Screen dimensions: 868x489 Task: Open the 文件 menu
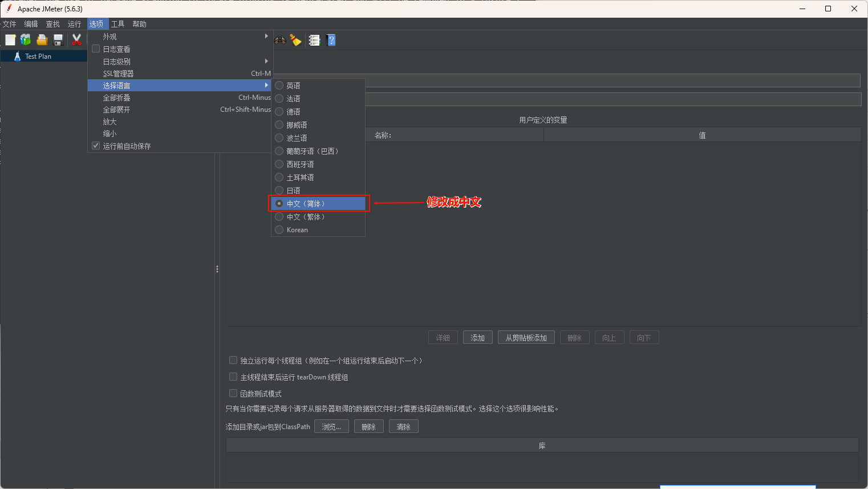click(x=10, y=24)
